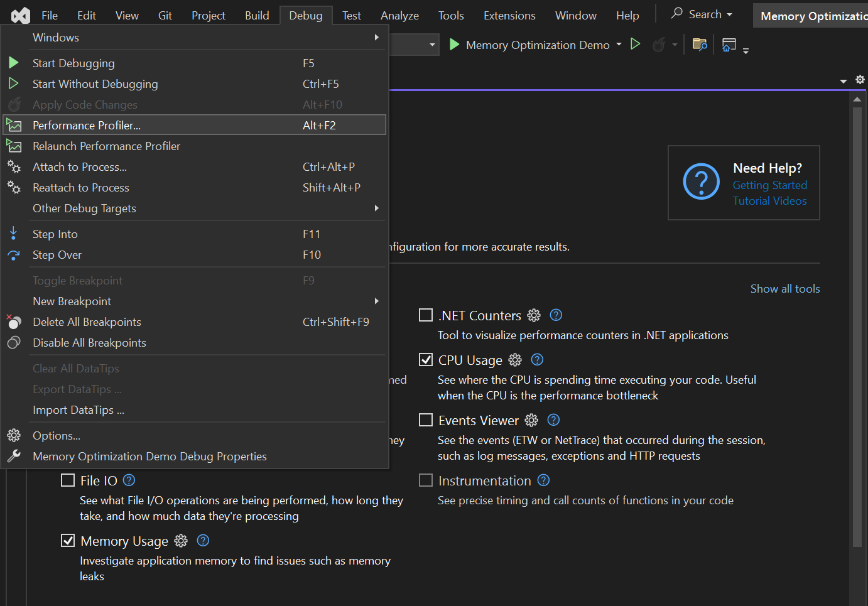Open the Analyze menu
Screen dimensions: 868x606
click(x=399, y=14)
